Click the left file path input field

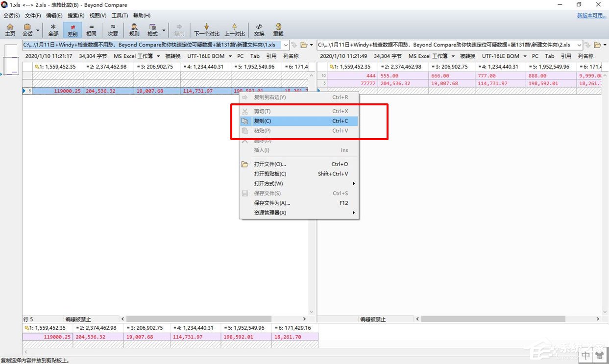pyautogui.click(x=152, y=45)
